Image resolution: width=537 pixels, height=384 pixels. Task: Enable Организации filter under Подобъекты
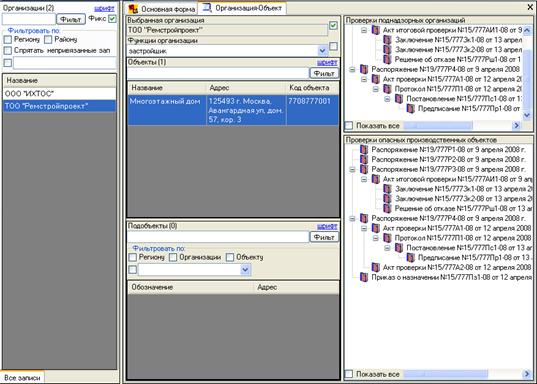click(173, 257)
